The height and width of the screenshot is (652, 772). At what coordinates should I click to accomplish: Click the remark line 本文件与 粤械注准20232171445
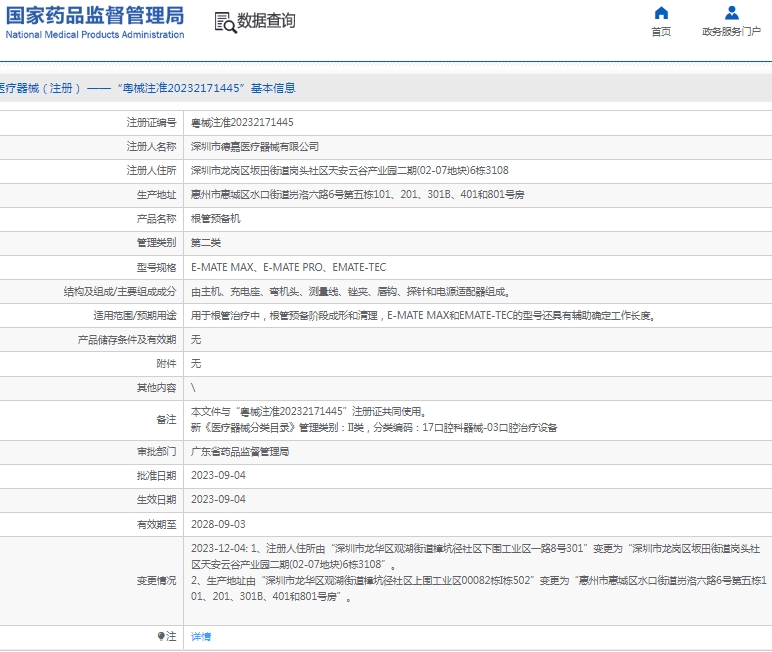click(x=309, y=412)
